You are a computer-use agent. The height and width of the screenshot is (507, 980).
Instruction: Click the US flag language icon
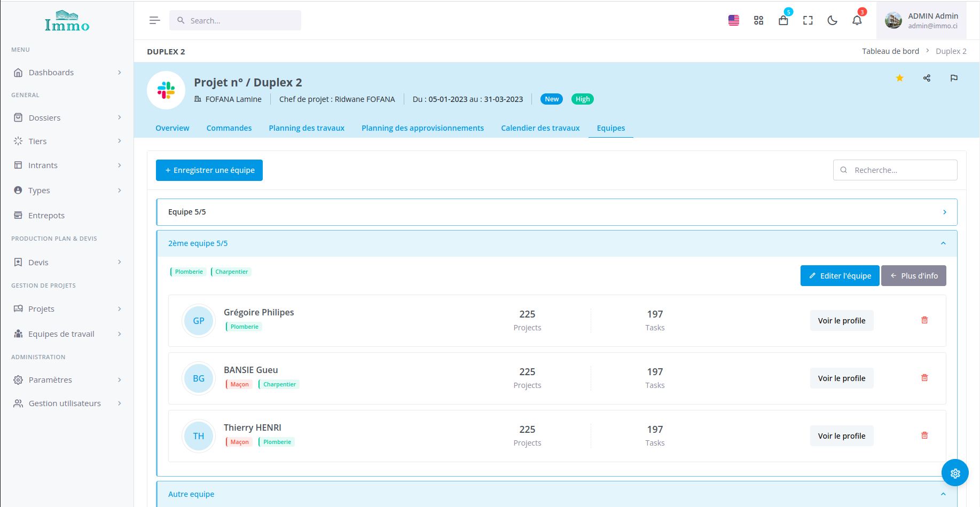pos(734,20)
